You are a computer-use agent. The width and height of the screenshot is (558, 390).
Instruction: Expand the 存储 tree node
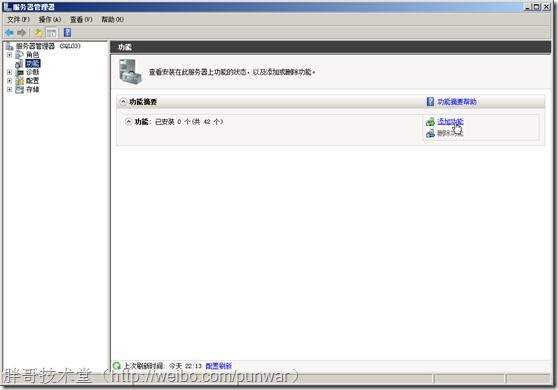[x=9, y=89]
